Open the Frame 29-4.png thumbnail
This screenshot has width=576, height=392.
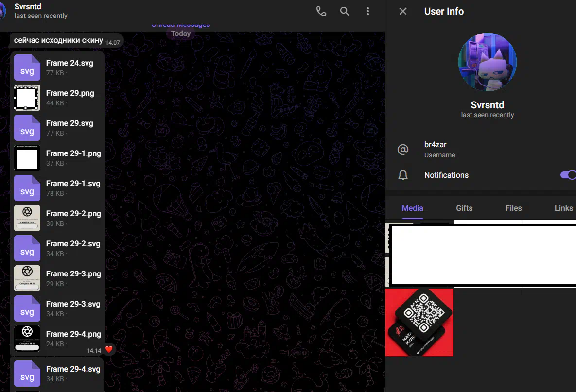click(x=27, y=339)
